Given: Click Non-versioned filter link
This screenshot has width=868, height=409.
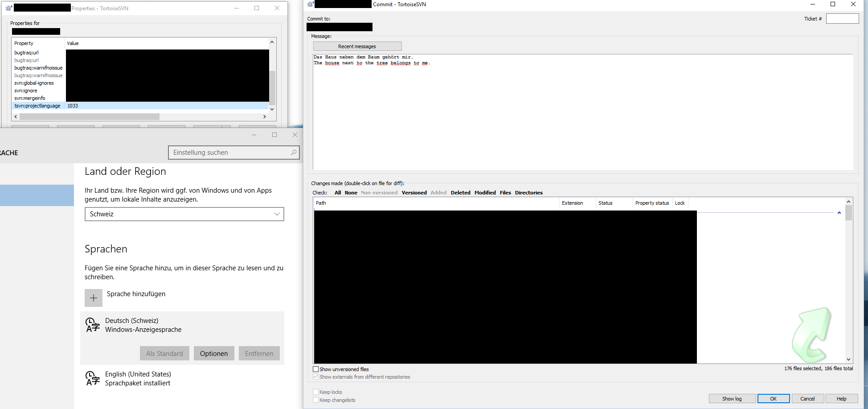Looking at the screenshot, I should [379, 193].
